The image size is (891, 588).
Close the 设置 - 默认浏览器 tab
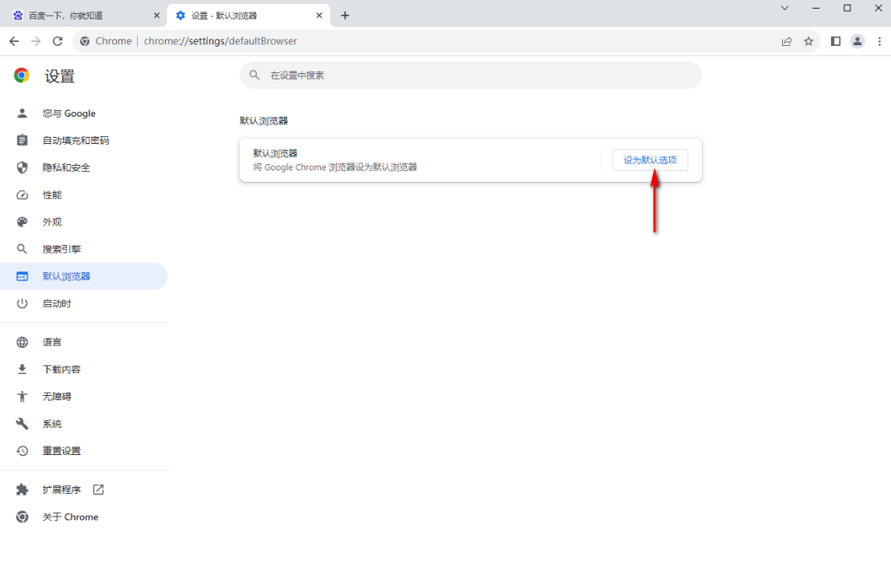(319, 16)
